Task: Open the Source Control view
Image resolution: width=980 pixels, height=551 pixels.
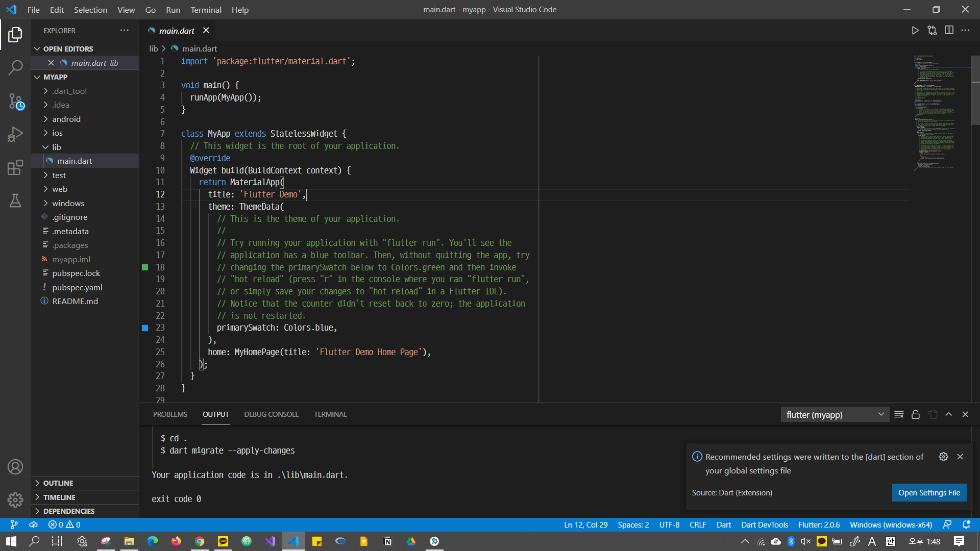Action: (x=15, y=101)
